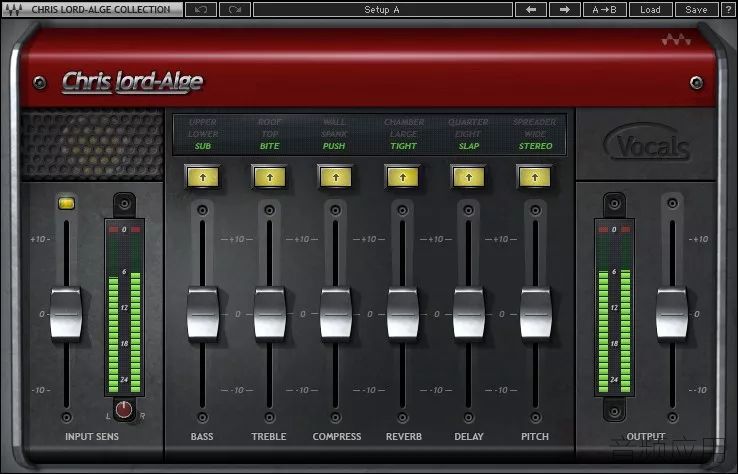The height and width of the screenshot is (474, 738).
Task: Cycle the Treble mode with its yellow arrow button
Action: pos(270,177)
